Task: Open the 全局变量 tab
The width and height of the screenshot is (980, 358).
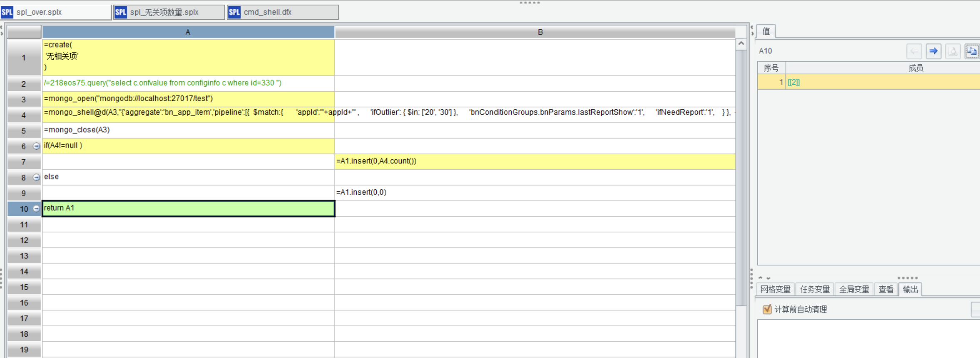Action: tap(854, 289)
